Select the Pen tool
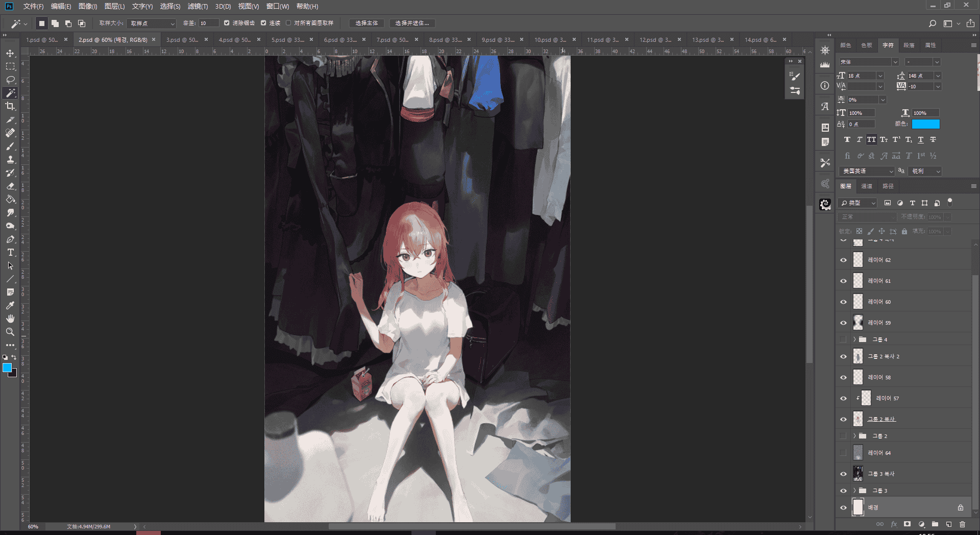This screenshot has height=535, width=980. (x=10, y=239)
